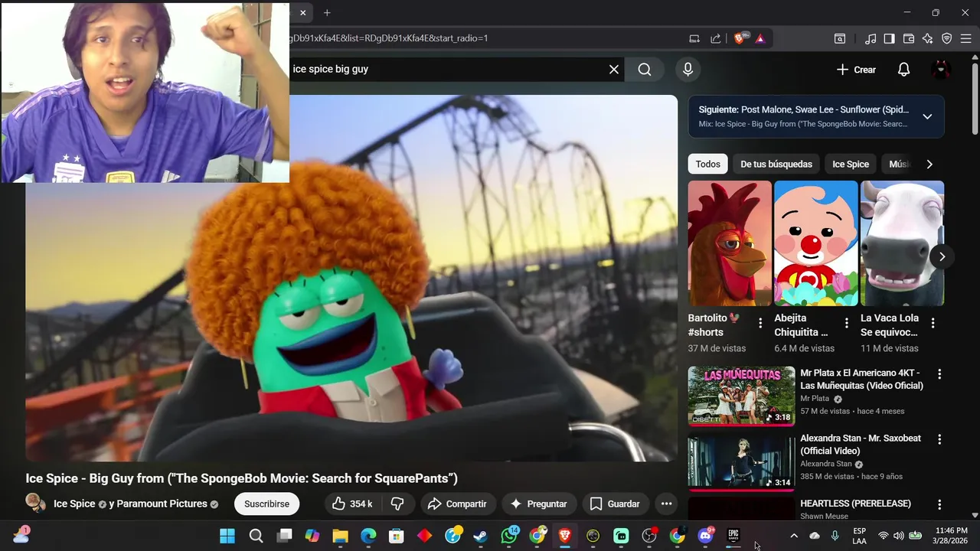Open a new browser tab

tap(327, 13)
